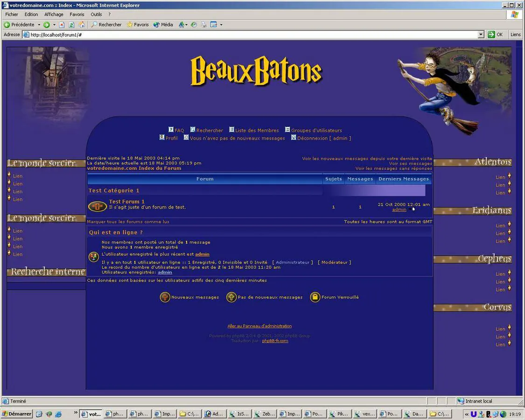Open the Favoris toolbar button
This screenshot has height=420, width=525.
coord(138,24)
